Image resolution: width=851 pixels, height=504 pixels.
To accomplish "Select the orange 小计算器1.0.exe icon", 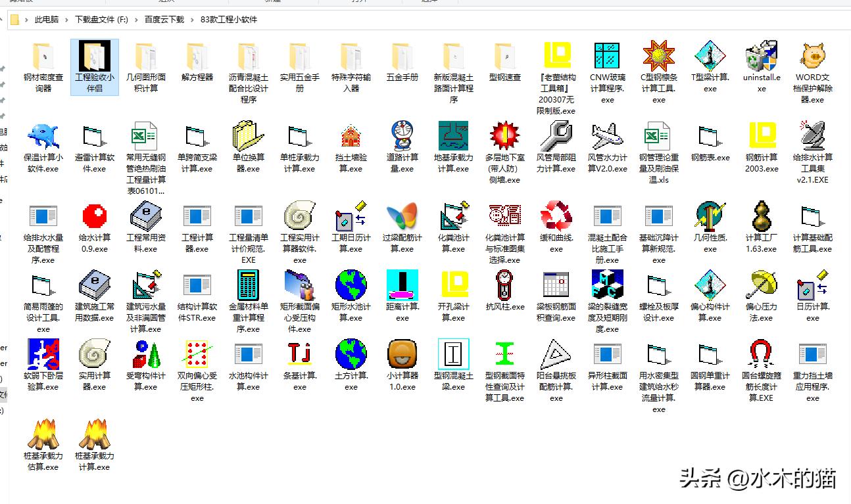I will (402, 355).
